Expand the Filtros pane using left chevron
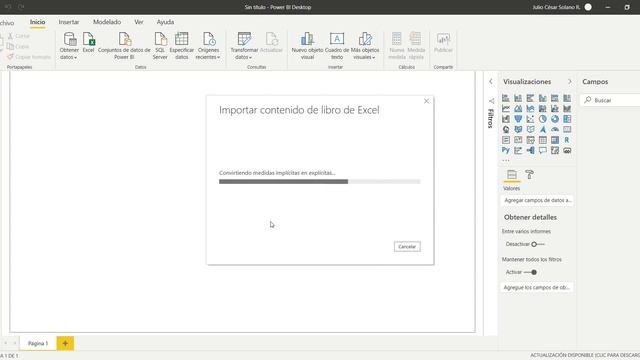This screenshot has width=640, height=360. pos(491,82)
